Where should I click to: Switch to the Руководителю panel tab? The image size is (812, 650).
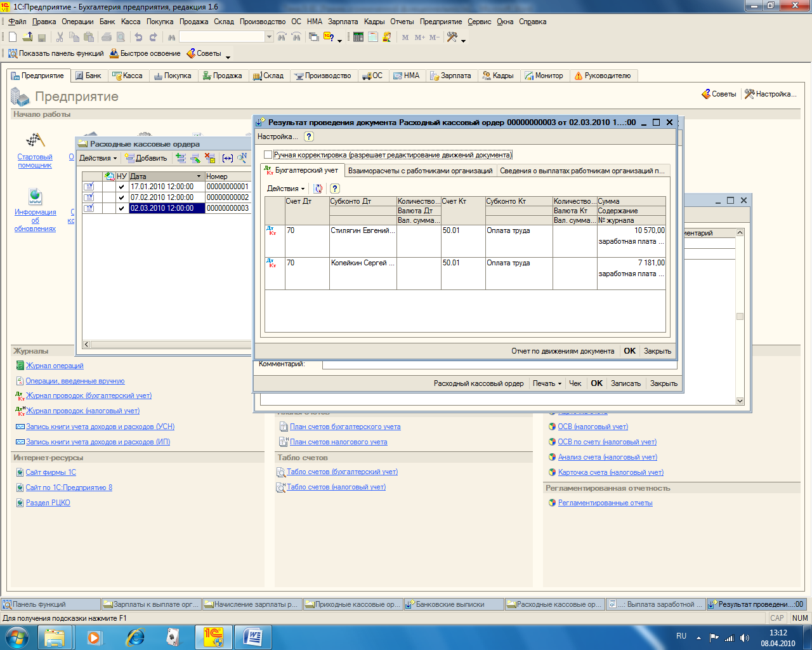tap(602, 76)
